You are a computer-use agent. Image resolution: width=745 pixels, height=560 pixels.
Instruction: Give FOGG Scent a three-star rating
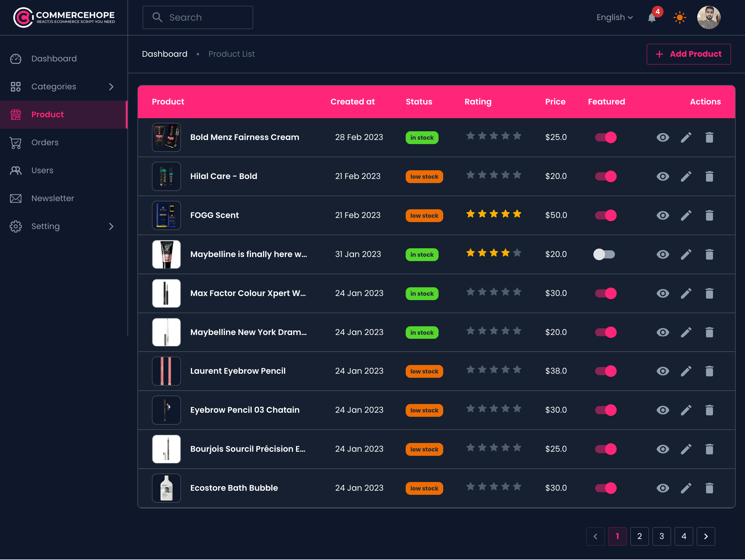[x=494, y=214]
